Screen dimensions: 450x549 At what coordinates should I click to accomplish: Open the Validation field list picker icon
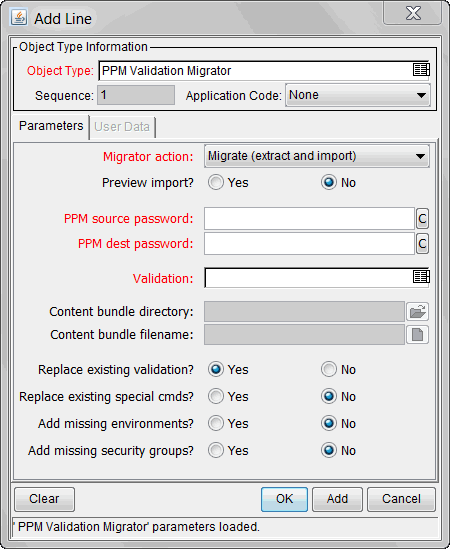point(421,277)
